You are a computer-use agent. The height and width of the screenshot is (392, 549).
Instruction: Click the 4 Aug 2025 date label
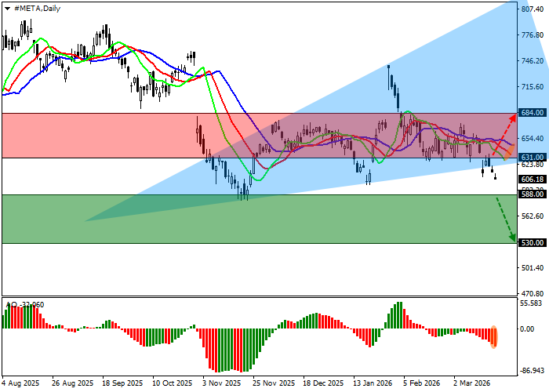click(x=20, y=383)
